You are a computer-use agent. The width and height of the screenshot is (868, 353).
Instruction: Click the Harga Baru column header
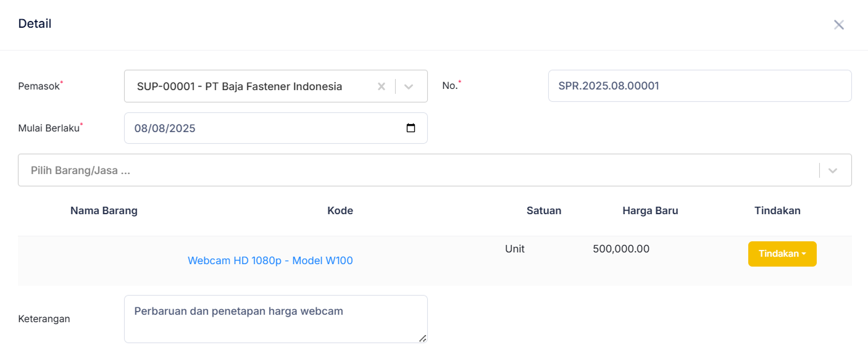coord(650,210)
